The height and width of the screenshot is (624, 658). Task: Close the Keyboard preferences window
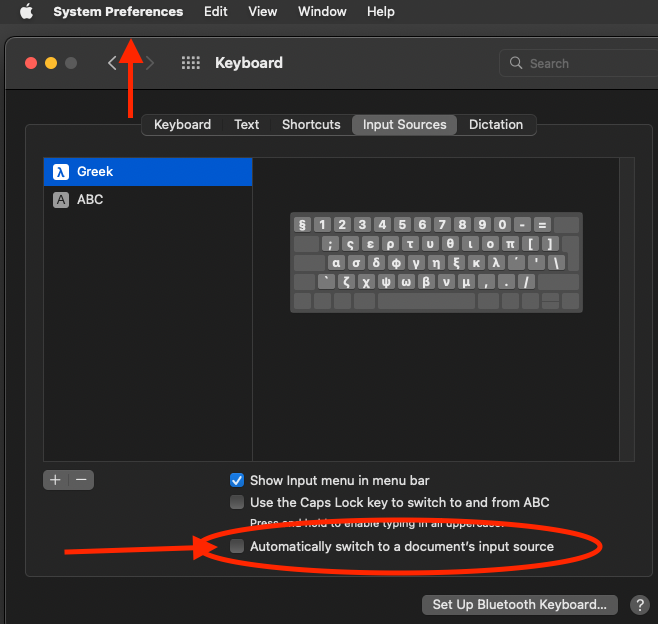click(x=31, y=63)
